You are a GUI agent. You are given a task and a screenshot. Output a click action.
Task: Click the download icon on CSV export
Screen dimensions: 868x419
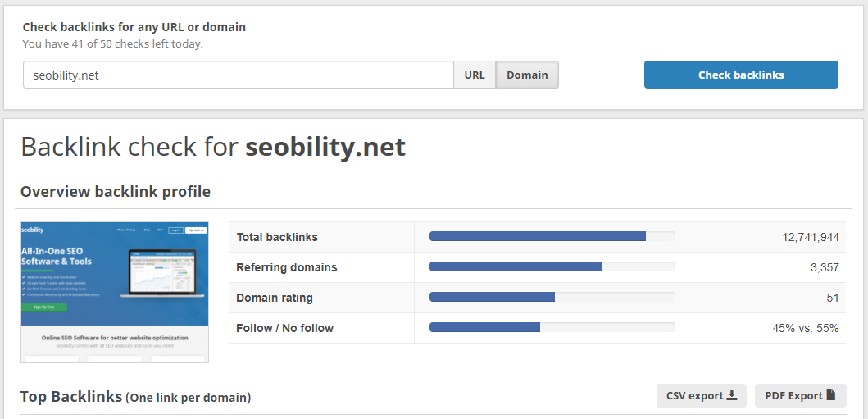point(732,395)
